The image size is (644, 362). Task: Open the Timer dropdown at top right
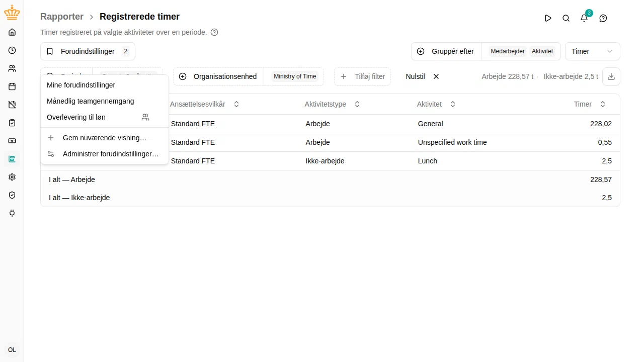click(593, 51)
